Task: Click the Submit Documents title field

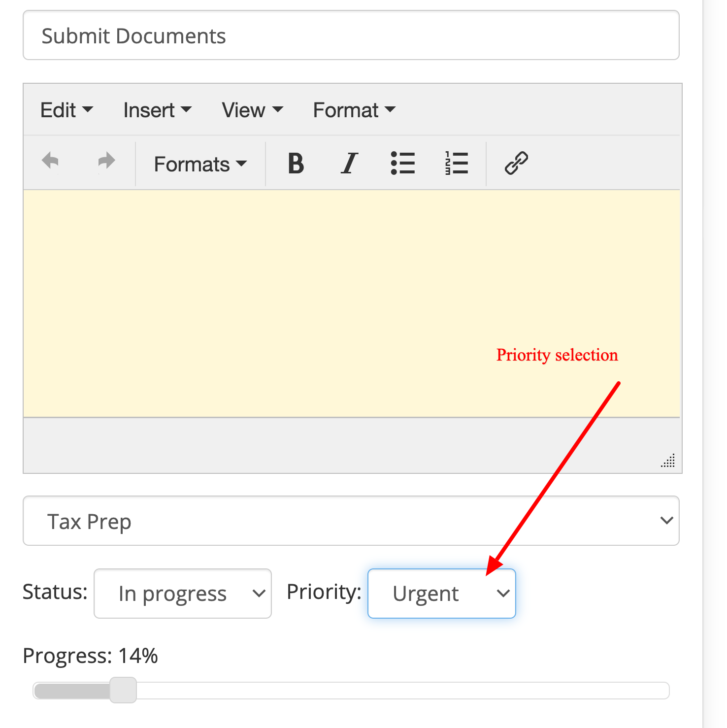Action: pos(351,35)
